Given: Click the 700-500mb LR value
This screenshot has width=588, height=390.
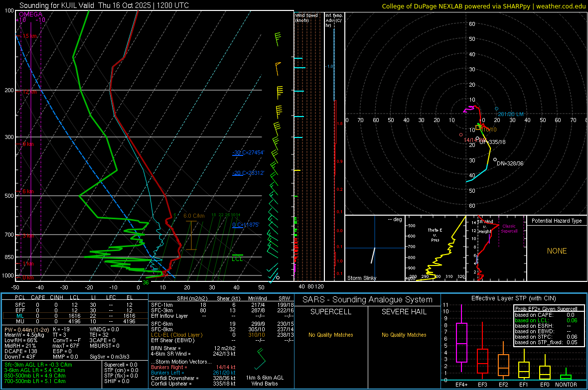Looking at the screenshot, I should (35, 381).
